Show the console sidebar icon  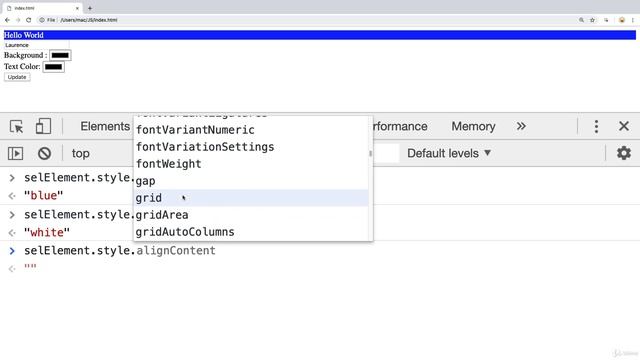point(16,153)
